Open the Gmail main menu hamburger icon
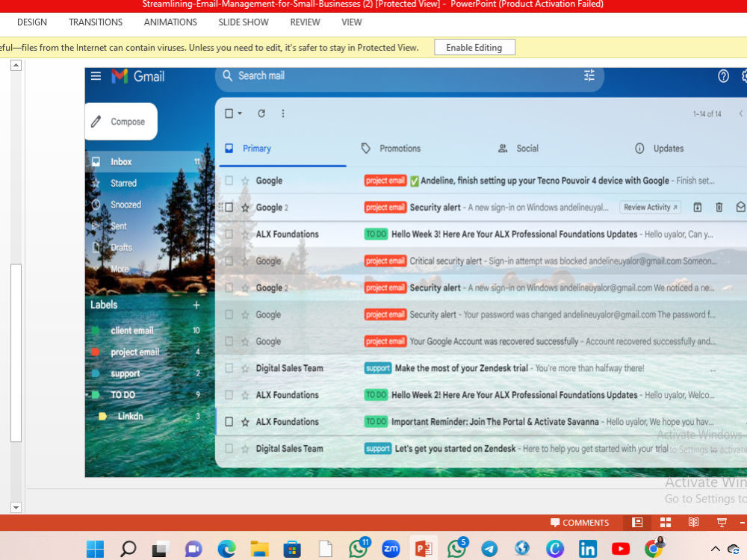This screenshot has height=560, width=747. click(96, 76)
